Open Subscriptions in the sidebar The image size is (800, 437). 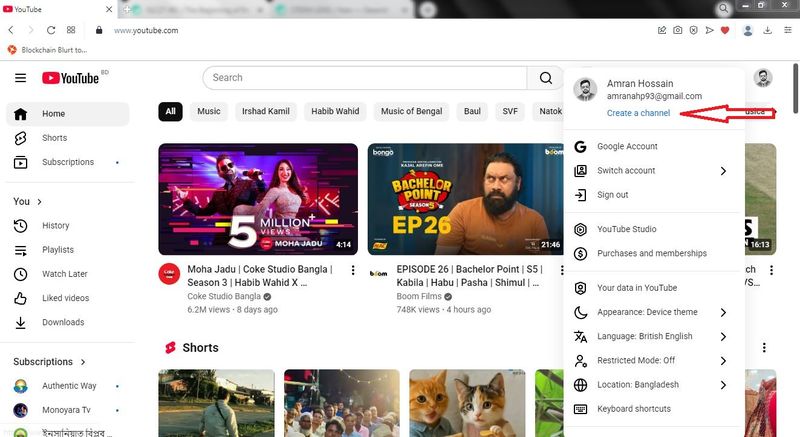click(67, 162)
